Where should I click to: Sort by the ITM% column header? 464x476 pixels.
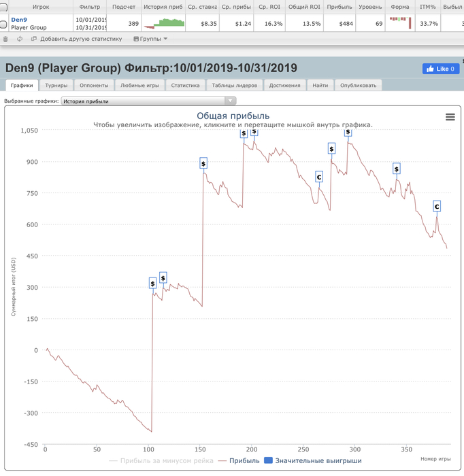[427, 7]
